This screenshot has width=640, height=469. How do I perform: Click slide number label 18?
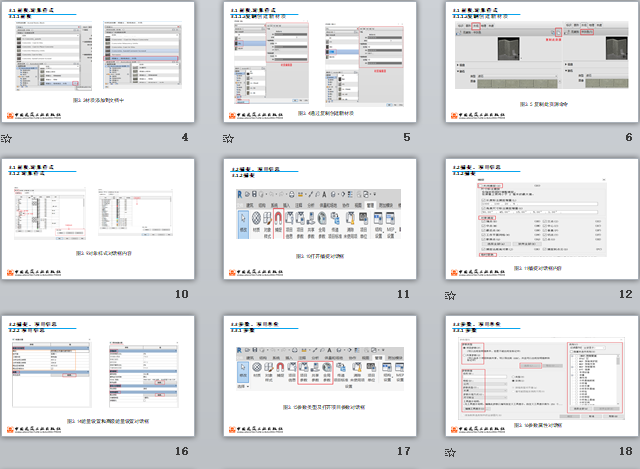pyautogui.click(x=625, y=451)
